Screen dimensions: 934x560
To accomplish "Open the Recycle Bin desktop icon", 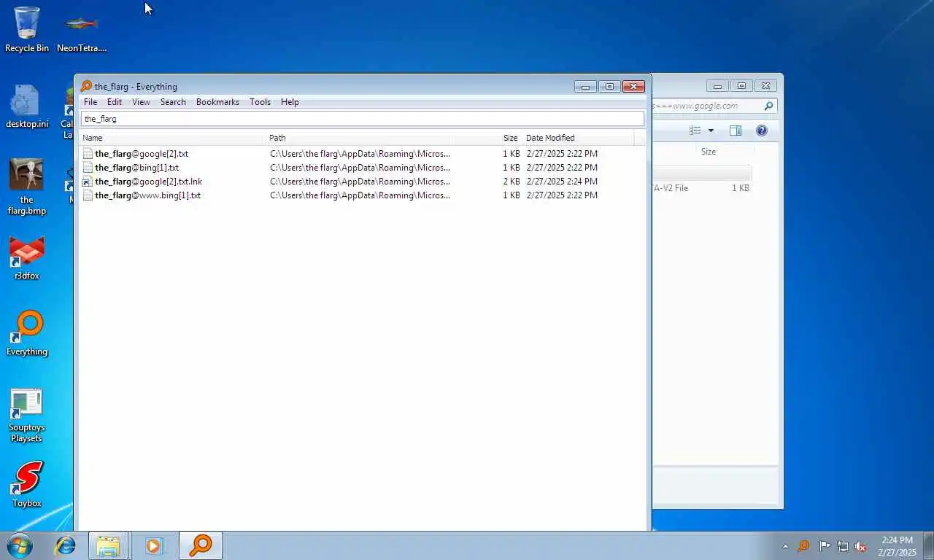I will [x=27, y=29].
